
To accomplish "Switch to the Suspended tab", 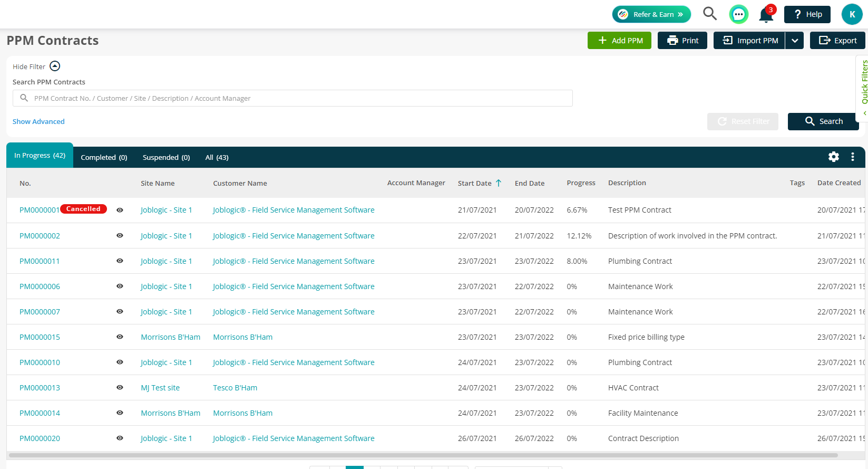I will point(166,157).
